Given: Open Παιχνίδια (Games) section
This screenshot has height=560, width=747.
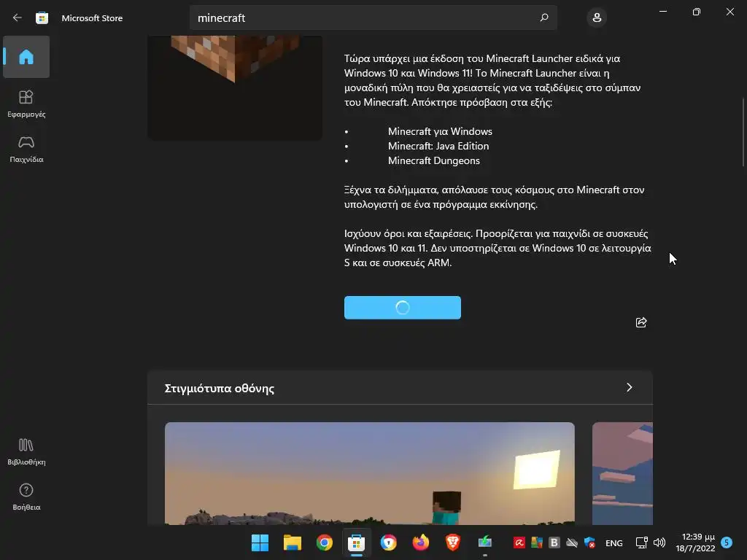Looking at the screenshot, I should click(26, 149).
